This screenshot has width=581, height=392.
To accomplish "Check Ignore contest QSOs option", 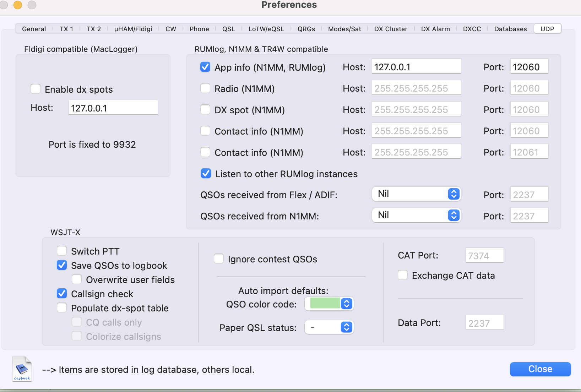I will tap(219, 259).
